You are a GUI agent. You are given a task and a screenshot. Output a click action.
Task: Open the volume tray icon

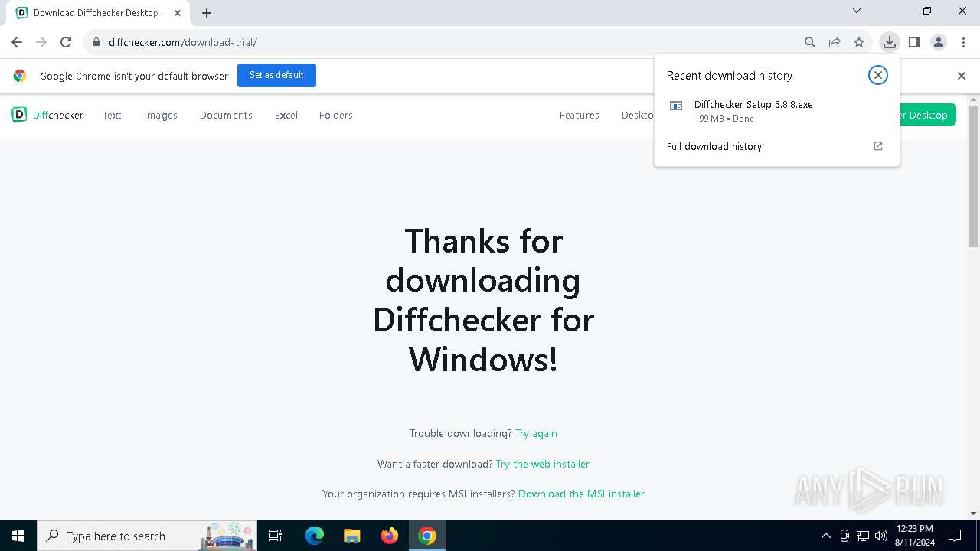(881, 536)
